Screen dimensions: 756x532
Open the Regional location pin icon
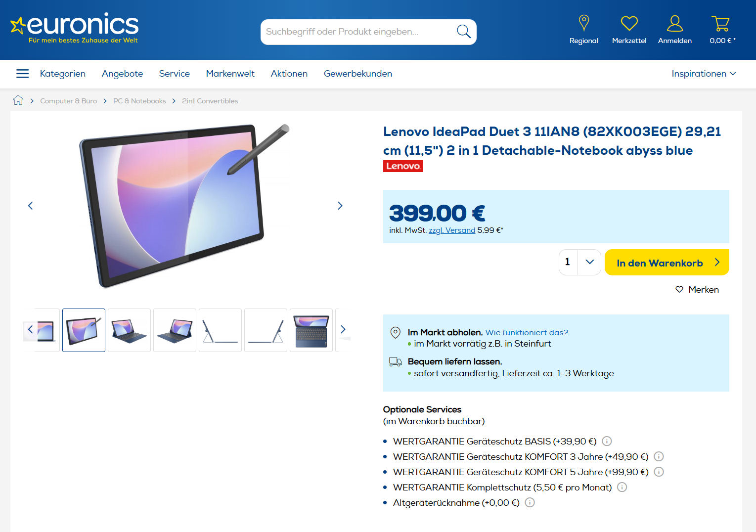click(x=584, y=23)
